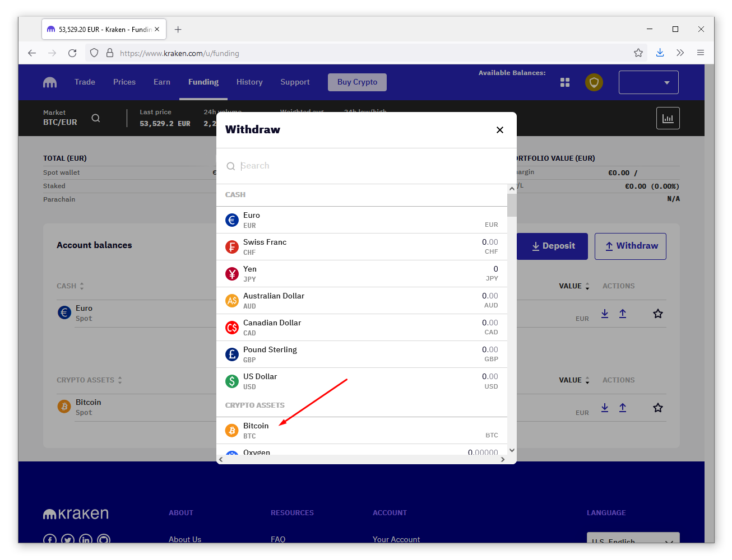Click the Euro currency icon in Withdraw list
The image size is (732, 560).
point(232,220)
